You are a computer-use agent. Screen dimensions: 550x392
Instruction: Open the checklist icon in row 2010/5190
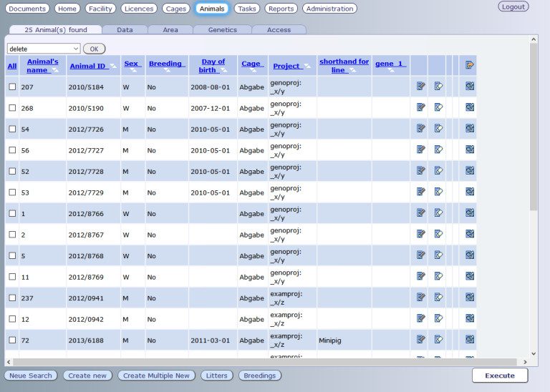(470, 107)
